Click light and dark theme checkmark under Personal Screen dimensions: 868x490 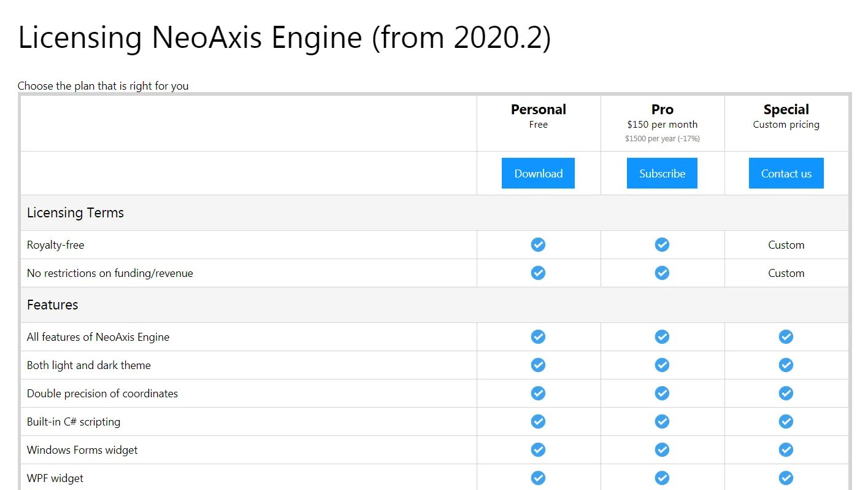pyautogui.click(x=538, y=365)
